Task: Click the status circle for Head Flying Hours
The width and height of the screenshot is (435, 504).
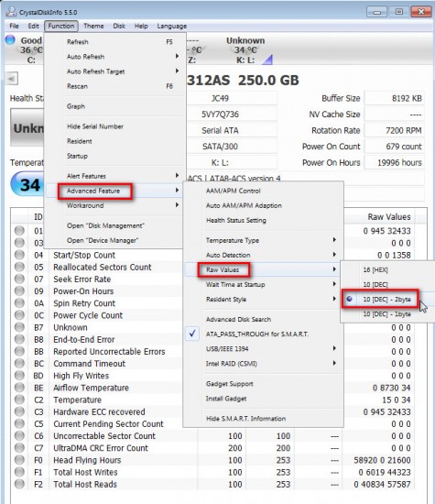Action: (19, 460)
